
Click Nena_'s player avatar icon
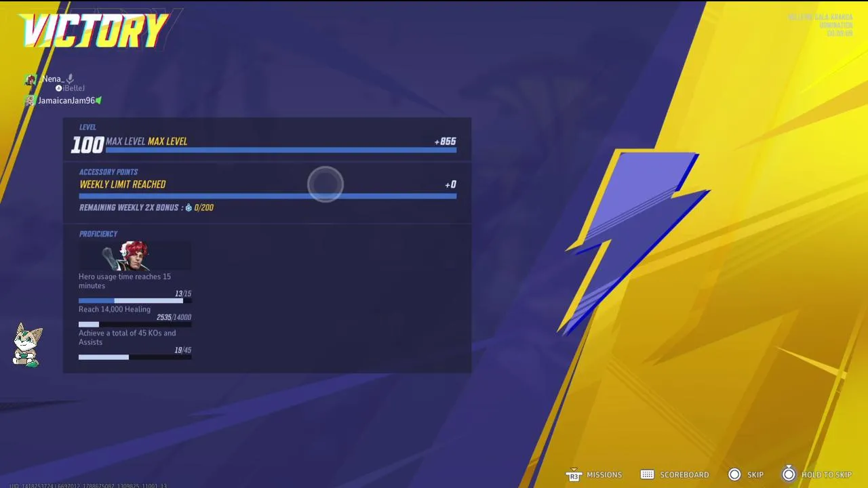click(x=31, y=80)
